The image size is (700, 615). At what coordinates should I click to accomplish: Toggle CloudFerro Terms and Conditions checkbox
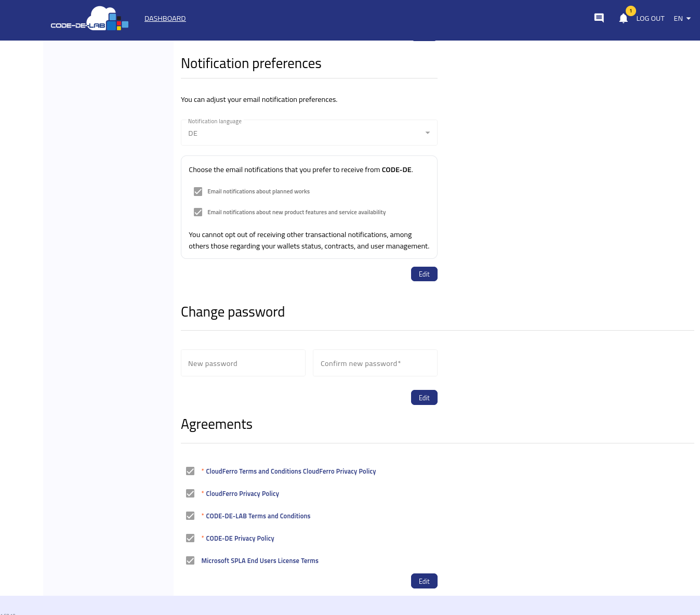click(190, 471)
